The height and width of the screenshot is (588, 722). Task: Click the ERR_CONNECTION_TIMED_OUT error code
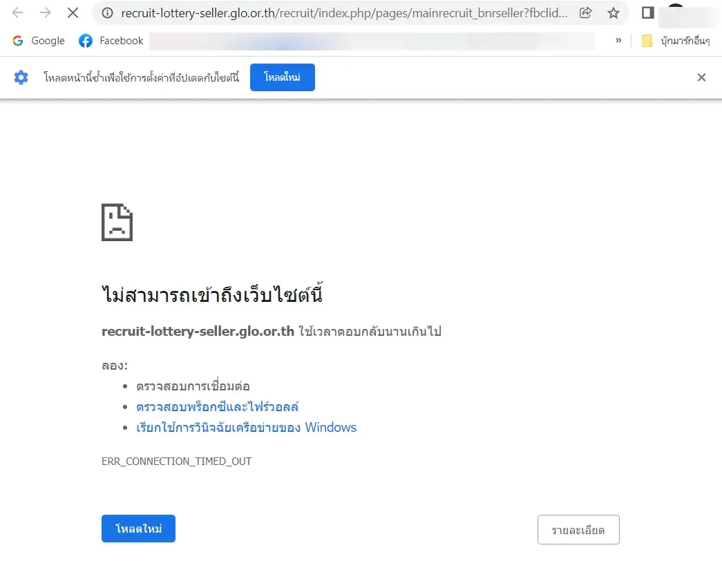177,462
